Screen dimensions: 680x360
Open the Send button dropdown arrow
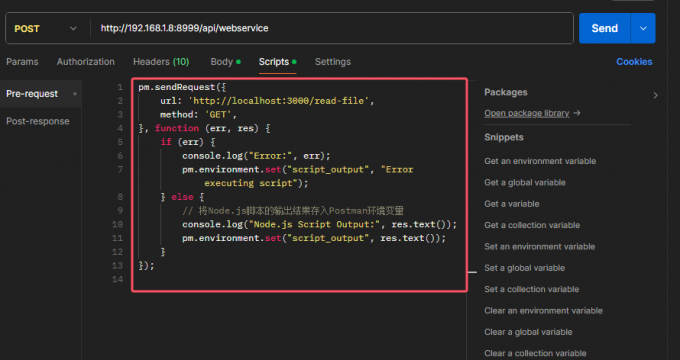(x=643, y=29)
